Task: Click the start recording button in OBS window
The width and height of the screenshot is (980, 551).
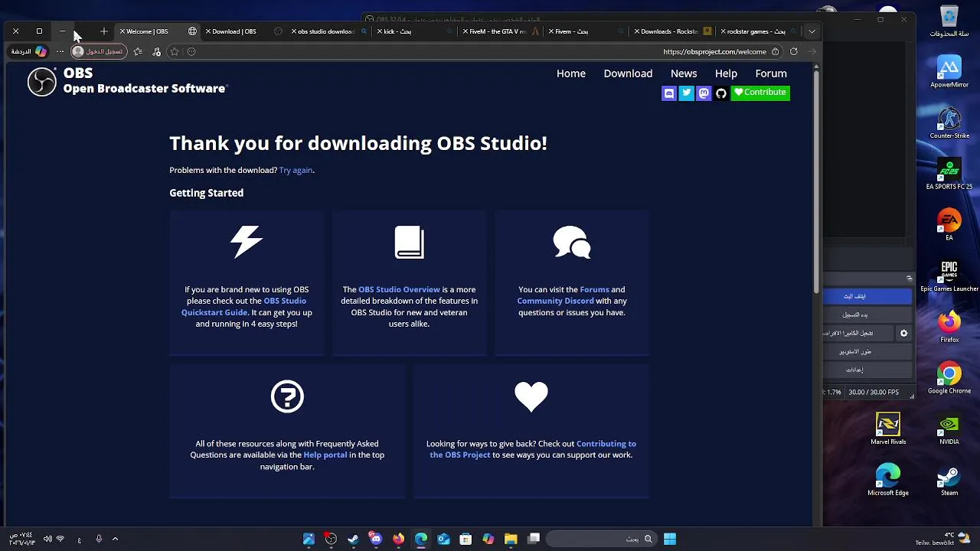Action: pos(867,315)
